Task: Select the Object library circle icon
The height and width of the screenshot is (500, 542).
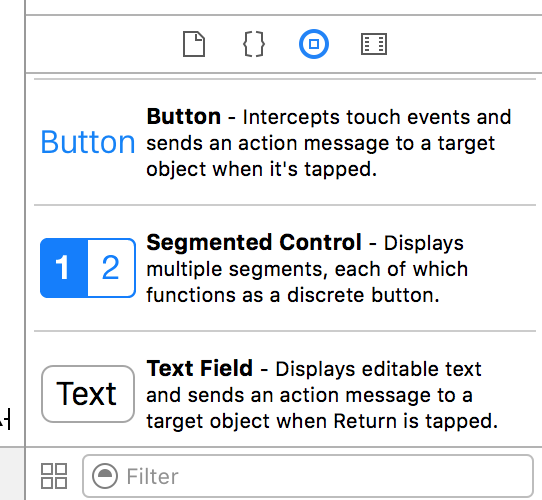Action: coord(314,44)
